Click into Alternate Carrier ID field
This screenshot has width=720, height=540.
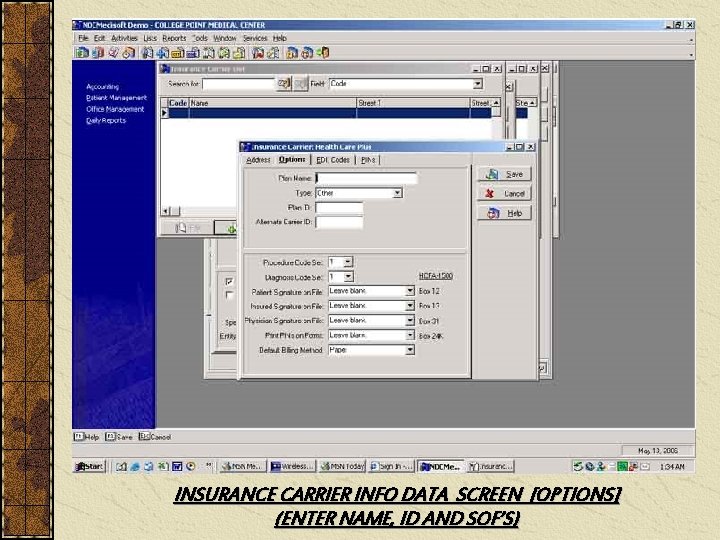pyautogui.click(x=339, y=222)
